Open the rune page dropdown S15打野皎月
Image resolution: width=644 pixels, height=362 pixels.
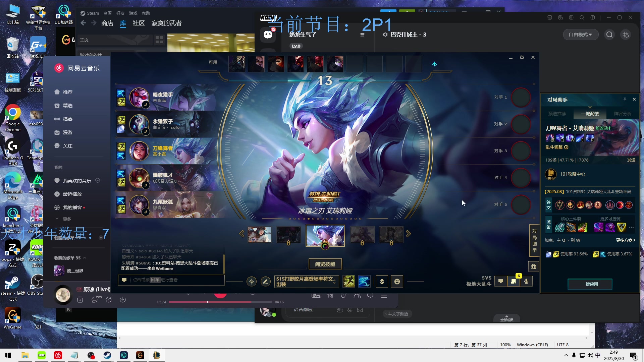pos(307,282)
